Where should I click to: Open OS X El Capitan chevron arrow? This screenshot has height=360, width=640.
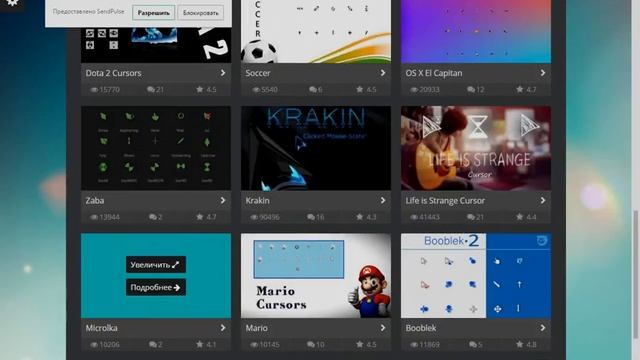543,73
